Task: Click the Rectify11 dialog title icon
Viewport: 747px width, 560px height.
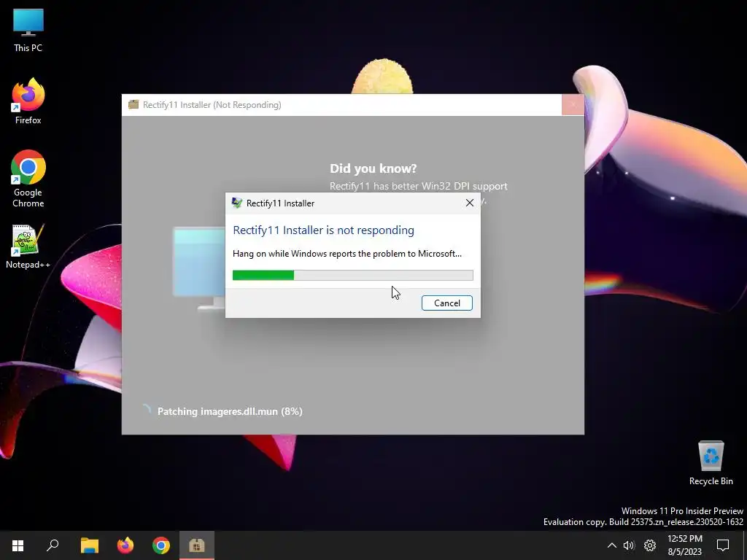Action: tap(237, 203)
